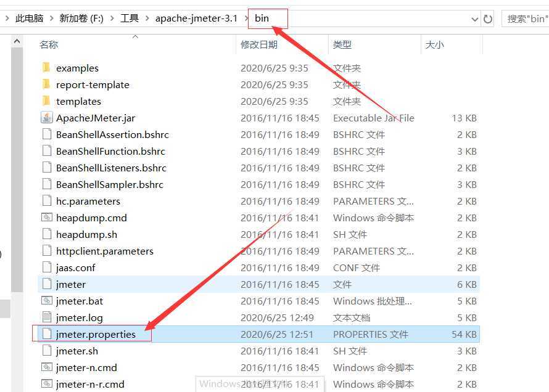Open the examples folder icon
This screenshot has width=549, height=392.
[x=46, y=67]
